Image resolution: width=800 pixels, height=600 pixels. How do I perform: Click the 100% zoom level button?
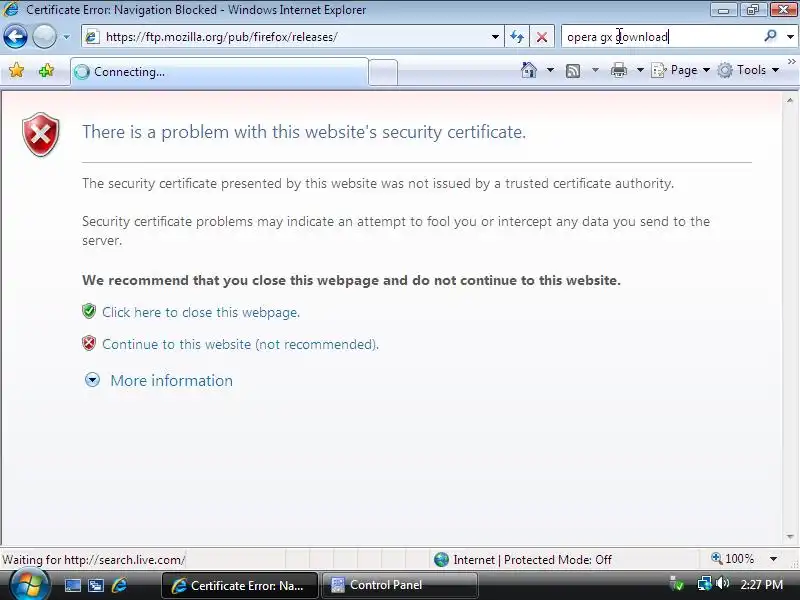pyautogui.click(x=733, y=559)
